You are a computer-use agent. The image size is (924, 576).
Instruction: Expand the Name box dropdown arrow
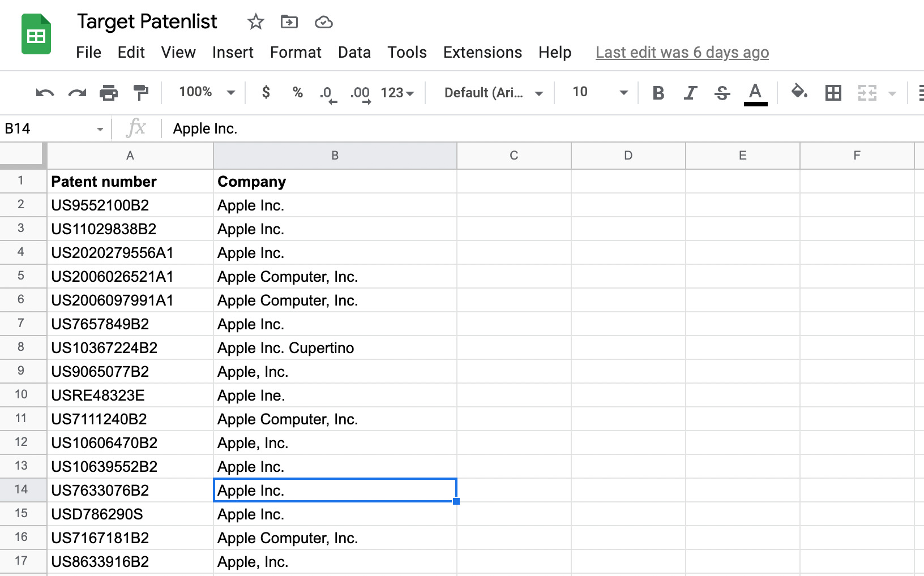tap(100, 129)
